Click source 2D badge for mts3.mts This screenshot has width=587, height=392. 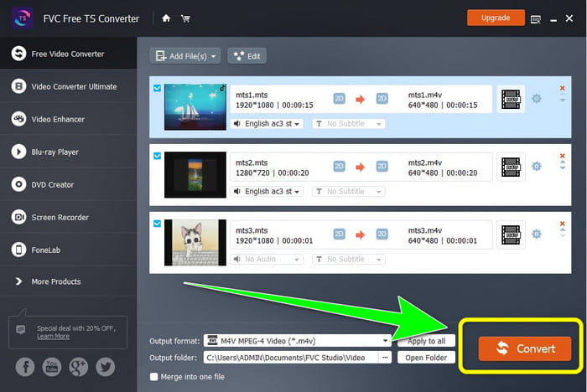pos(339,235)
